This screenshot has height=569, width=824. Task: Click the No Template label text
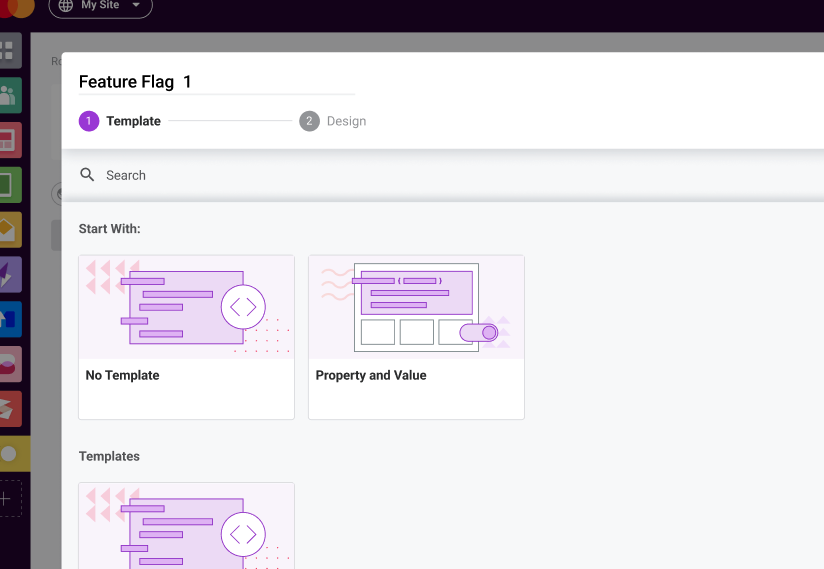(122, 375)
